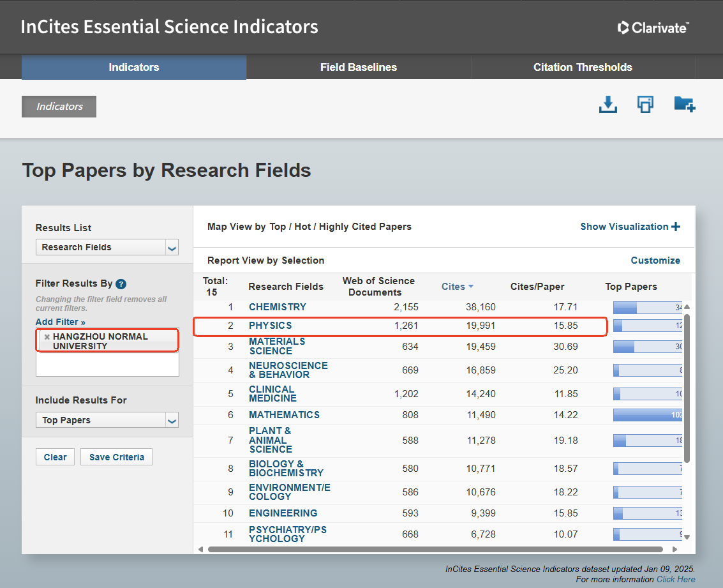Click the download report icon

tap(607, 105)
